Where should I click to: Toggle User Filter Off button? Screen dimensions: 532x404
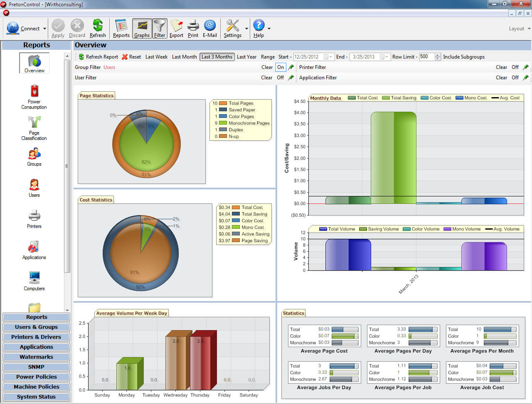tap(281, 78)
